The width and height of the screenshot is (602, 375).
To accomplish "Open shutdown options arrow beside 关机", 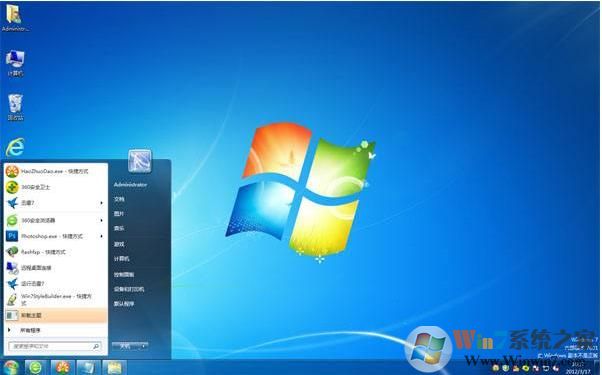I will pyautogui.click(x=143, y=346).
